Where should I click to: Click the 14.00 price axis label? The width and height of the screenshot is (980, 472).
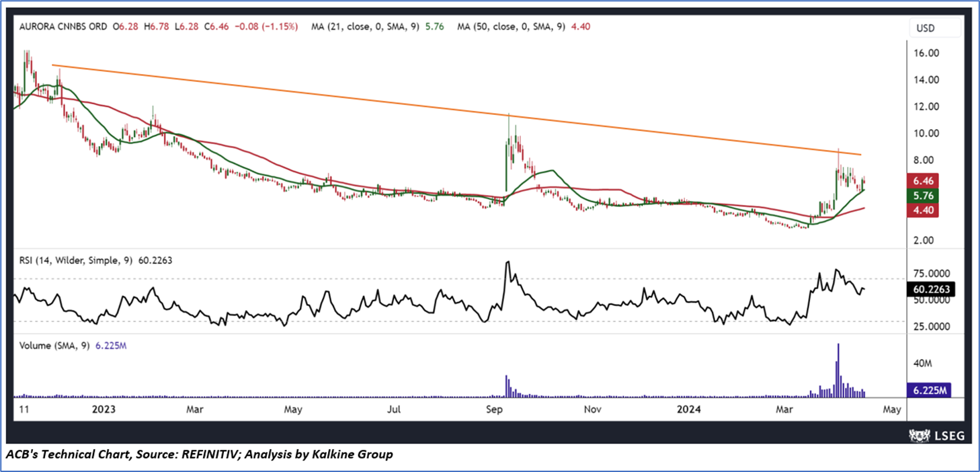click(926, 80)
